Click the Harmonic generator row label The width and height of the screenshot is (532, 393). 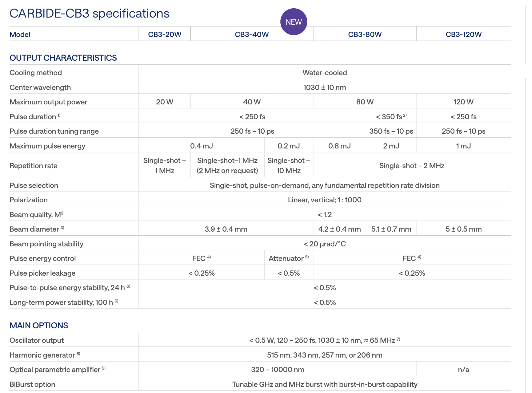(42, 355)
